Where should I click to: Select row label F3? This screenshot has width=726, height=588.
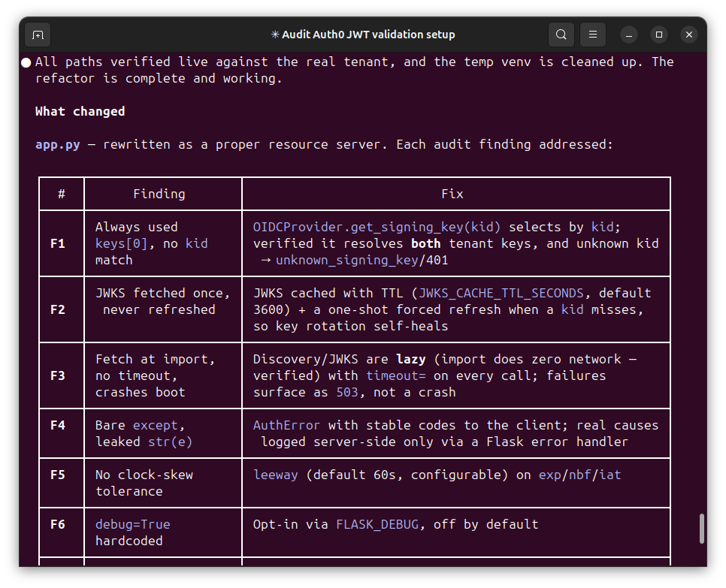click(x=58, y=375)
